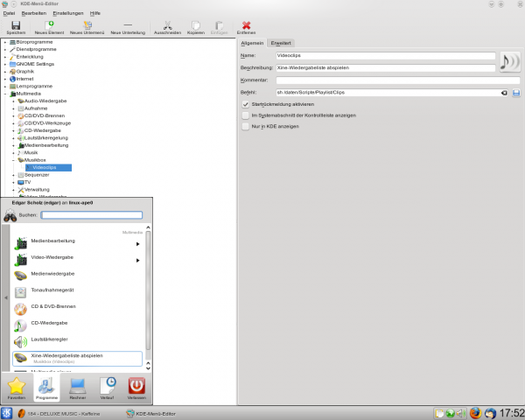Expand the Medienbearbeitung submenu arrow in launcher
Image resolution: width=525 pixels, height=420 pixels.
pyautogui.click(x=137, y=241)
